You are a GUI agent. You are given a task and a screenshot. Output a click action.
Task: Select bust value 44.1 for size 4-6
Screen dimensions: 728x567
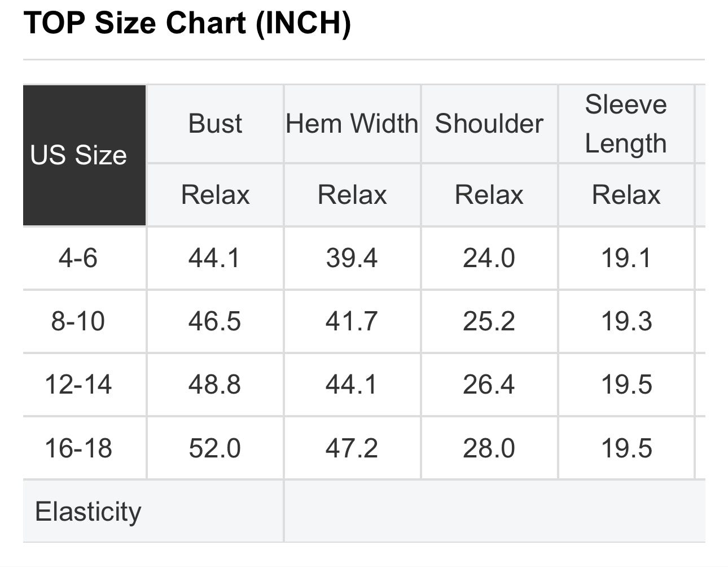click(214, 258)
